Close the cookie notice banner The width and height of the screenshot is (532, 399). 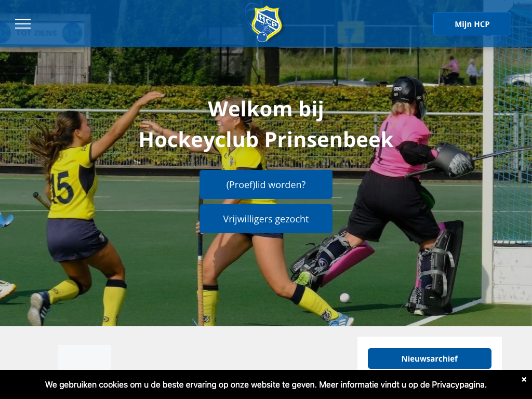(x=524, y=379)
